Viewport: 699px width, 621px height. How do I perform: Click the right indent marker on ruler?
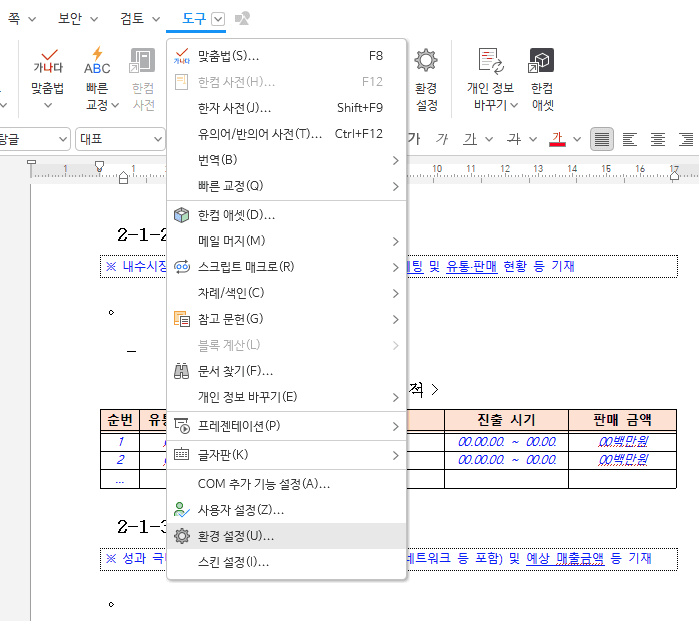point(674,175)
